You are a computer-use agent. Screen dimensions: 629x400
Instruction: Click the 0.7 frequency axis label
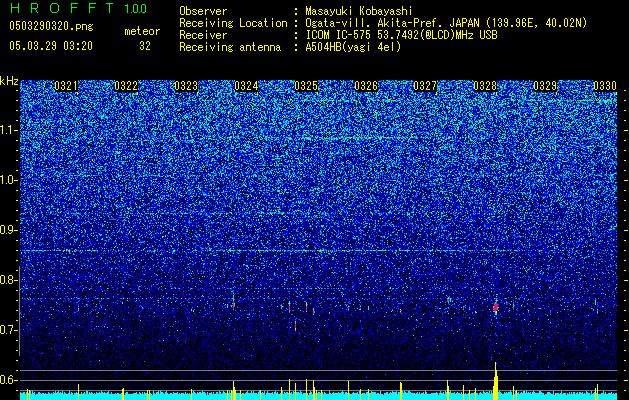(9, 330)
